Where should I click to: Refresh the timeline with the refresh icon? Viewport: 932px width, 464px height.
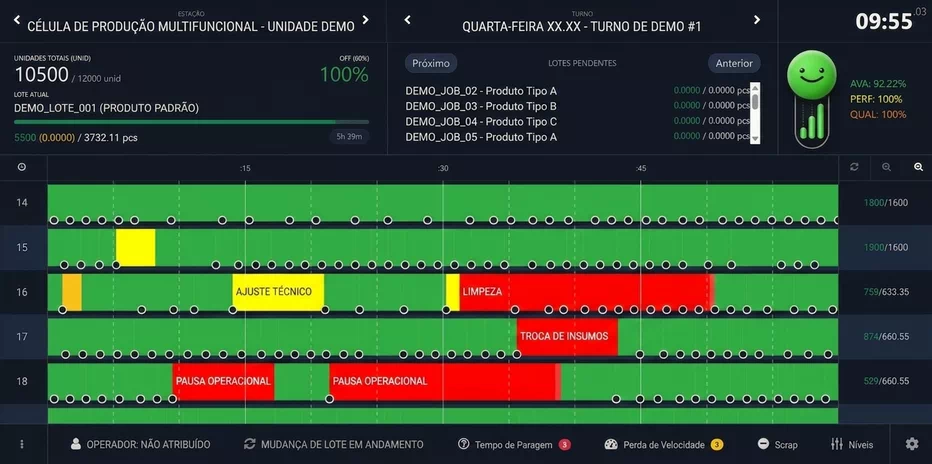(x=854, y=168)
